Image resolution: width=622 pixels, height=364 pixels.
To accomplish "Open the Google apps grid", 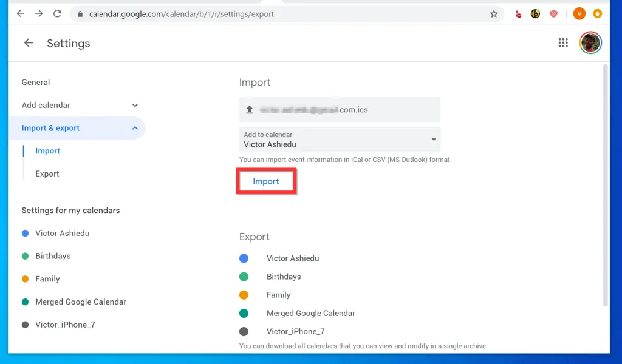I will pyautogui.click(x=563, y=42).
